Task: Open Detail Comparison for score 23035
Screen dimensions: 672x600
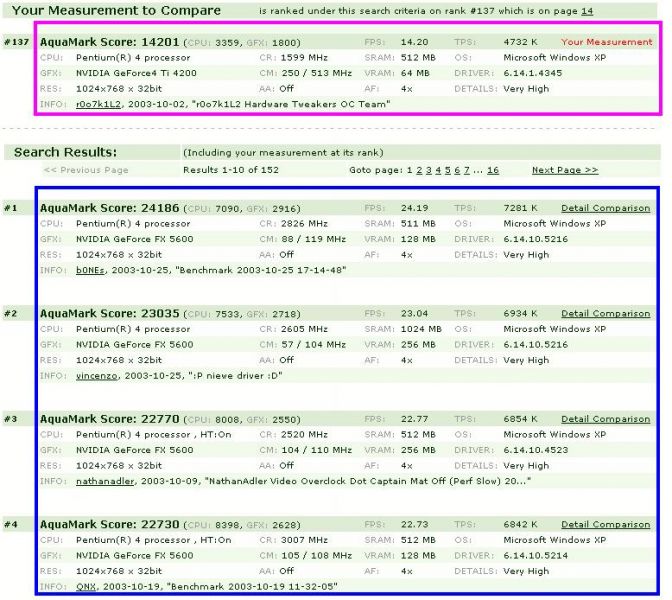Action: pos(606,314)
